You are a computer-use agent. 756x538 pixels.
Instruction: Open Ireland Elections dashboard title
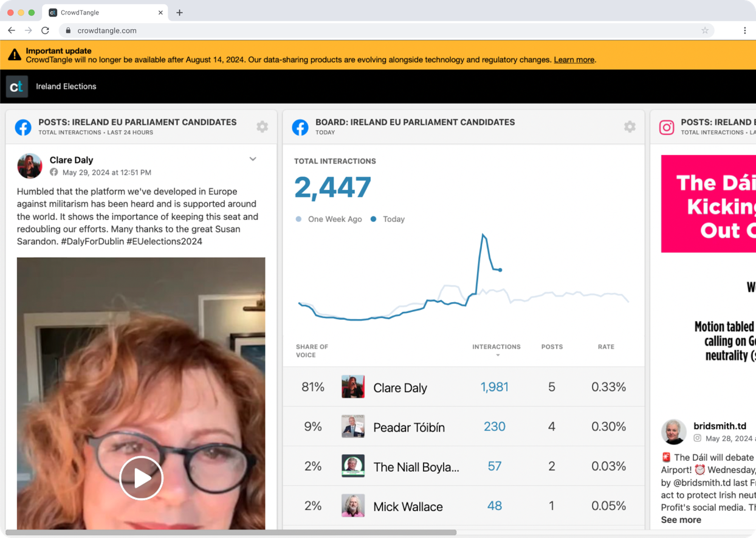pos(66,86)
